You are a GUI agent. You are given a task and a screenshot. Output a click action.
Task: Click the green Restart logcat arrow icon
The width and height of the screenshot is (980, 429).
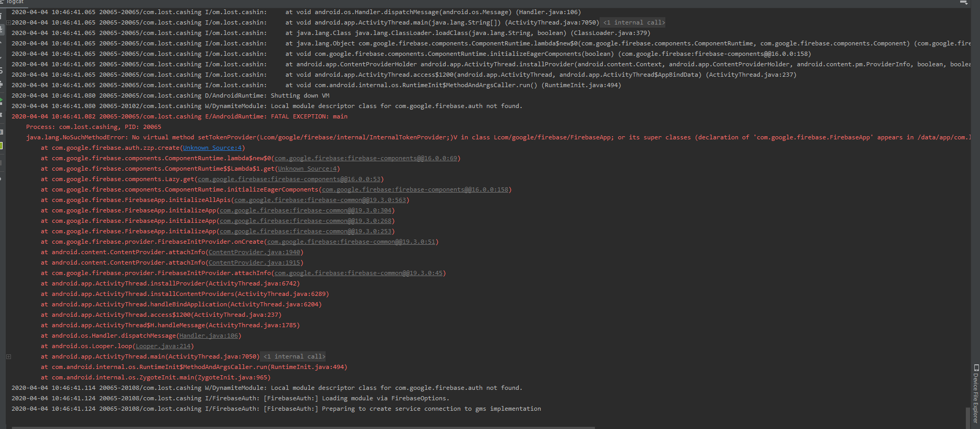[2, 101]
